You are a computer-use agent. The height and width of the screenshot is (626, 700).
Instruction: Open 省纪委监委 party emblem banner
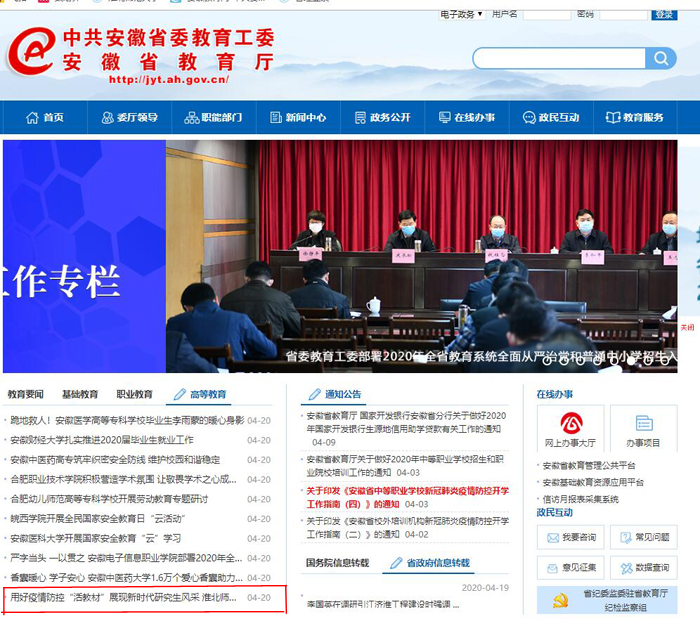click(x=607, y=599)
